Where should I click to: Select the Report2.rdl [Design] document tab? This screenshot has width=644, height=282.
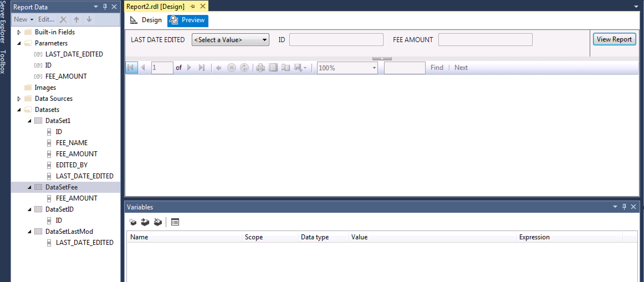155,6
